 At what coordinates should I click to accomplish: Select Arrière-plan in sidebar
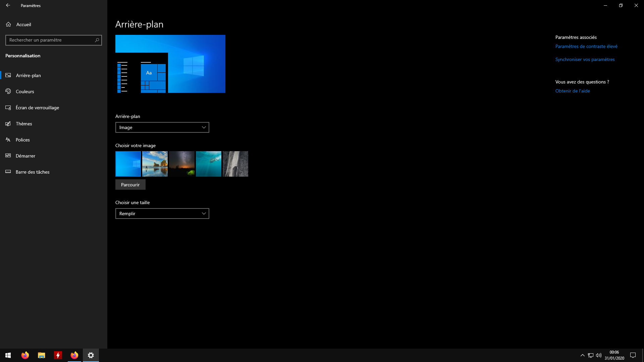click(x=28, y=75)
